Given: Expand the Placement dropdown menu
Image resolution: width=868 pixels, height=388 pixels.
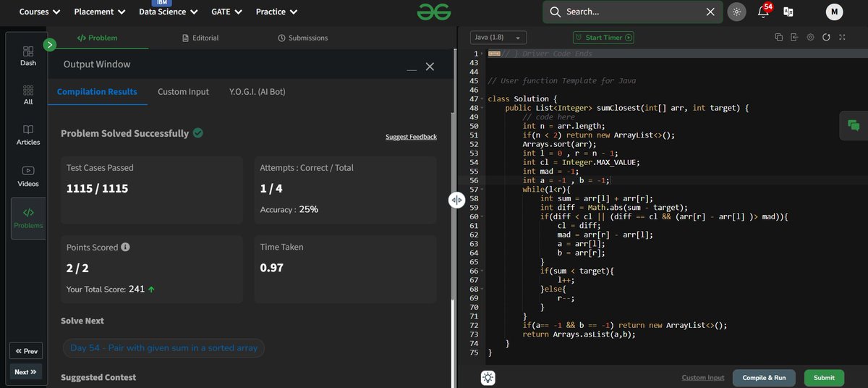Looking at the screenshot, I should [100, 12].
